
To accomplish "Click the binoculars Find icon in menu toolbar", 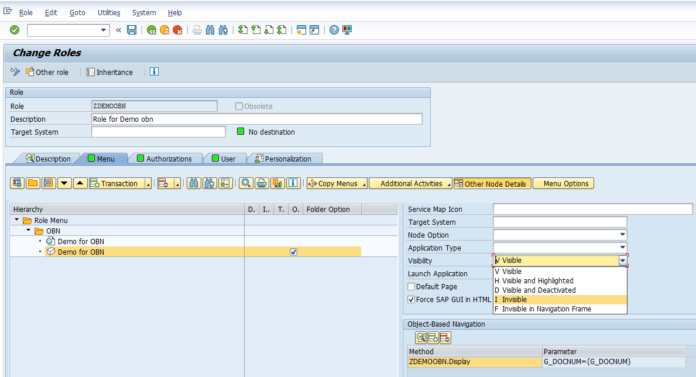I will [194, 183].
